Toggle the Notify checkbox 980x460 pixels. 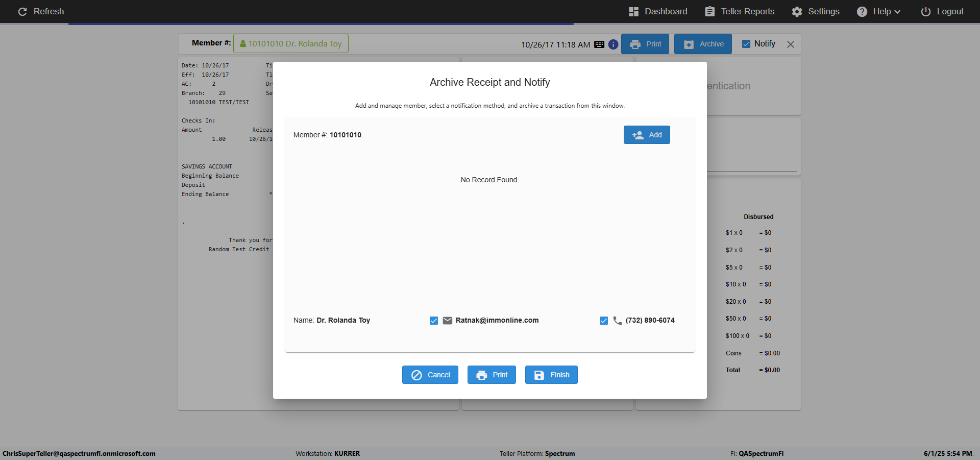pyautogui.click(x=746, y=44)
